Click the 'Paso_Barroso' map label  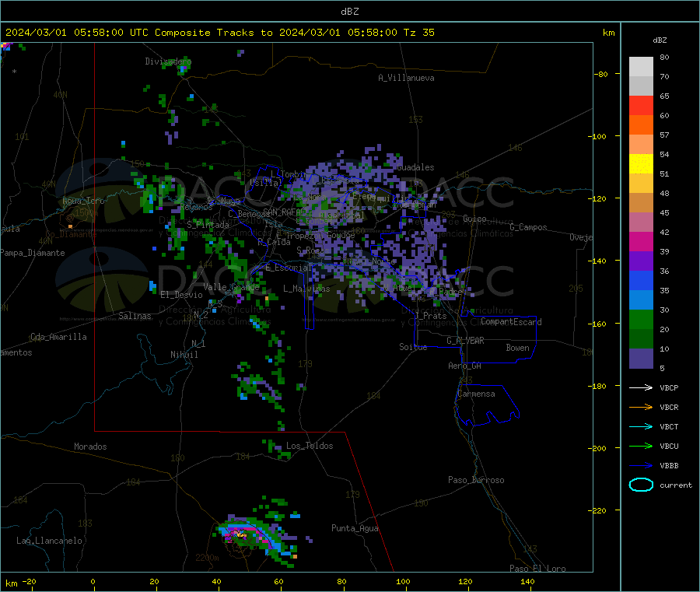[476, 480]
